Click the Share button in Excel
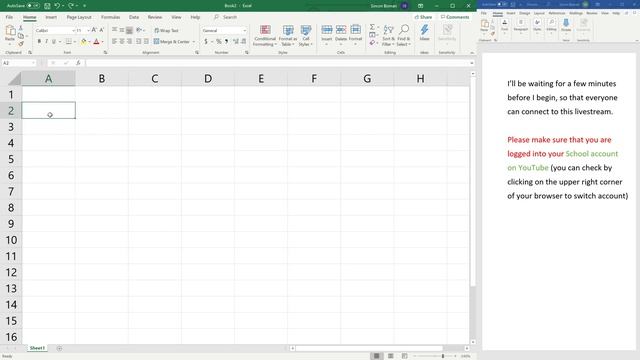 (x=423, y=17)
